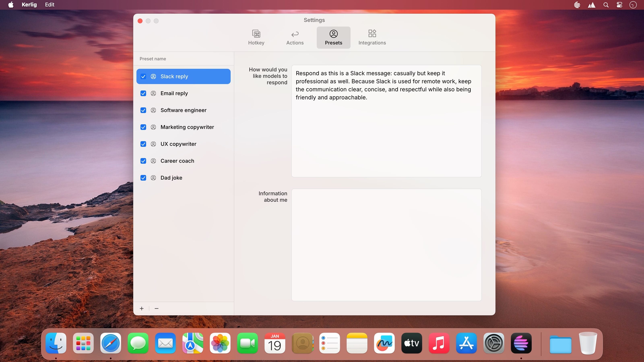644x362 pixels.
Task: Open Safari from the dock
Action: tap(110, 343)
